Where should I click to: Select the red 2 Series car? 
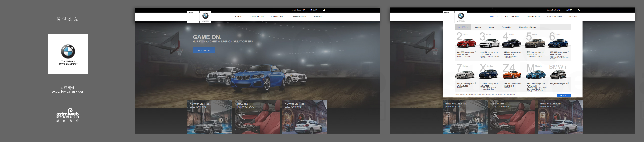pyautogui.click(x=466, y=43)
